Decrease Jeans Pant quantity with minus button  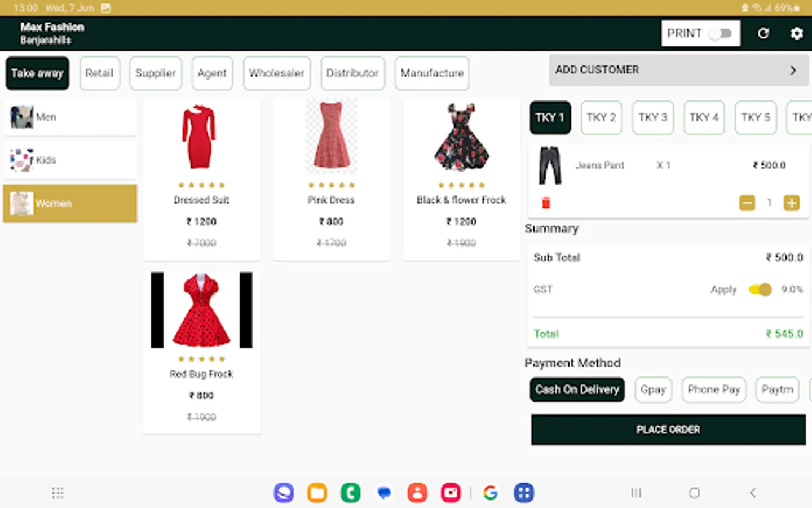tap(747, 203)
